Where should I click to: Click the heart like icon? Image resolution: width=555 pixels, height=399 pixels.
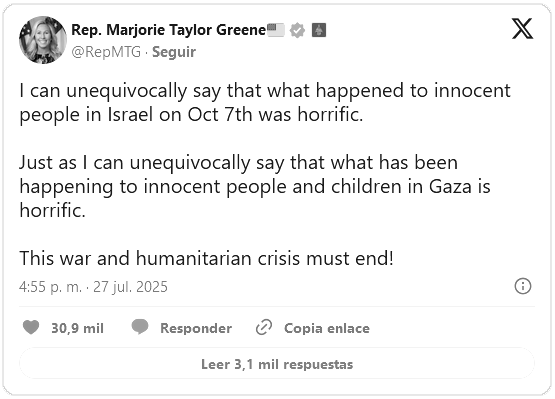tap(31, 327)
